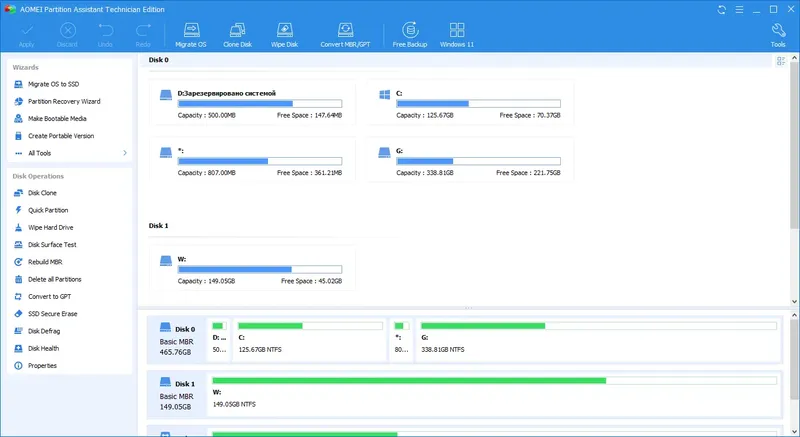
Task: Start Migrate OS to SSD wizard
Action: [54, 84]
